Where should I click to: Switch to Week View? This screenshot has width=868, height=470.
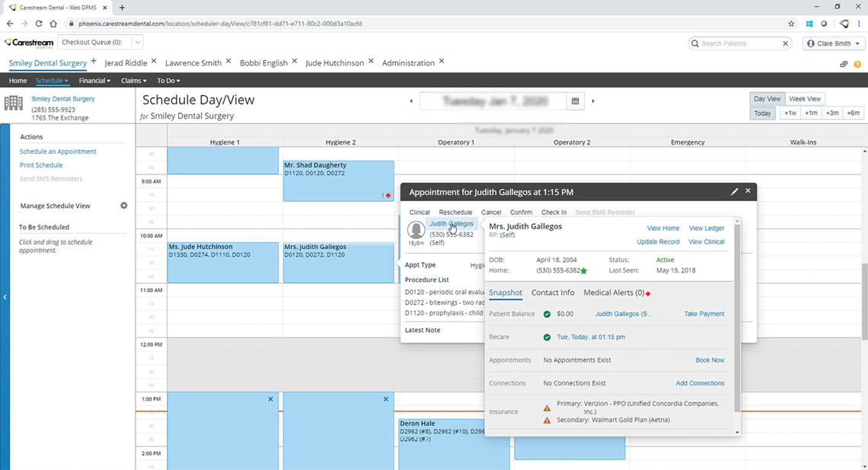pyautogui.click(x=804, y=99)
